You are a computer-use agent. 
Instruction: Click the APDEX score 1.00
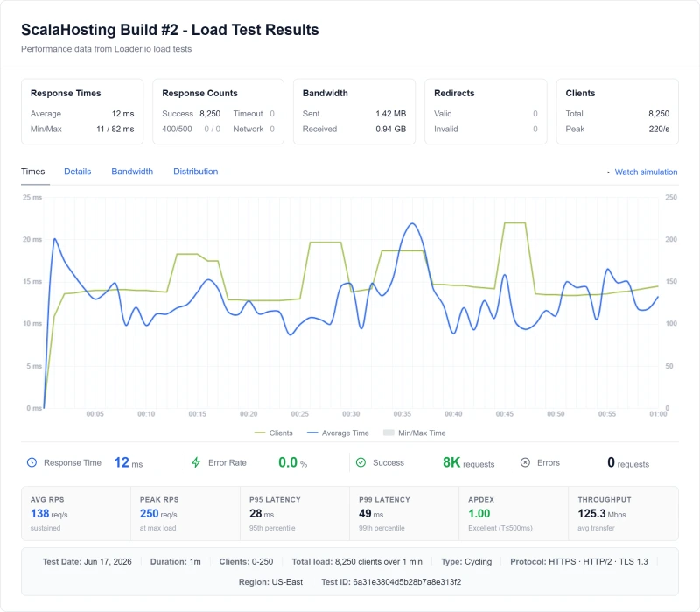pyautogui.click(x=479, y=514)
